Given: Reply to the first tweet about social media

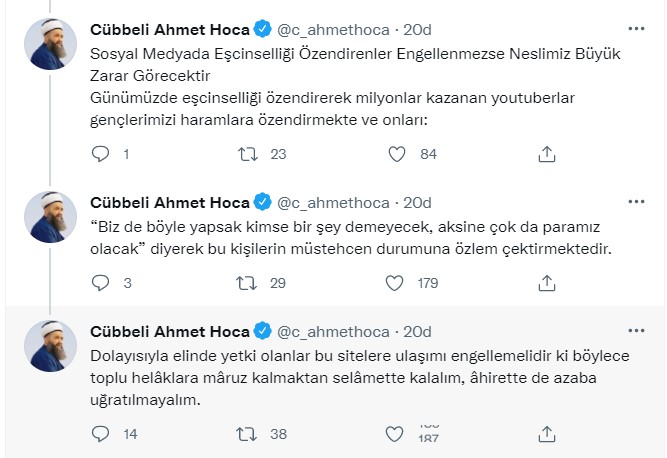Looking at the screenshot, I should pyautogui.click(x=100, y=154).
